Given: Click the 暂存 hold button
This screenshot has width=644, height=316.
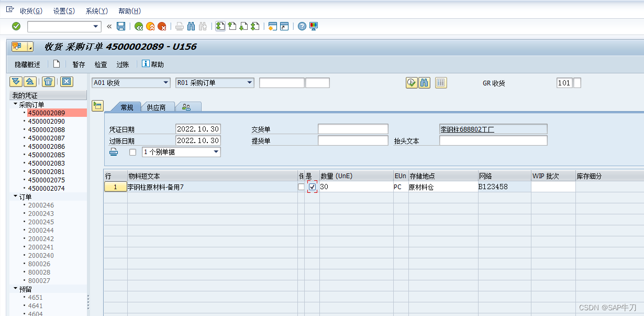Looking at the screenshot, I should [79, 64].
